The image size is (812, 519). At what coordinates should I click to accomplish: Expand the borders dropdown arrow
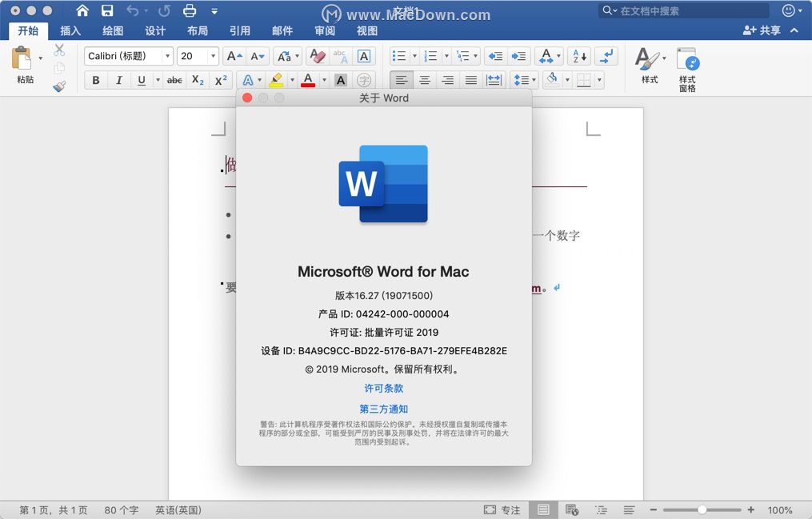pos(599,80)
